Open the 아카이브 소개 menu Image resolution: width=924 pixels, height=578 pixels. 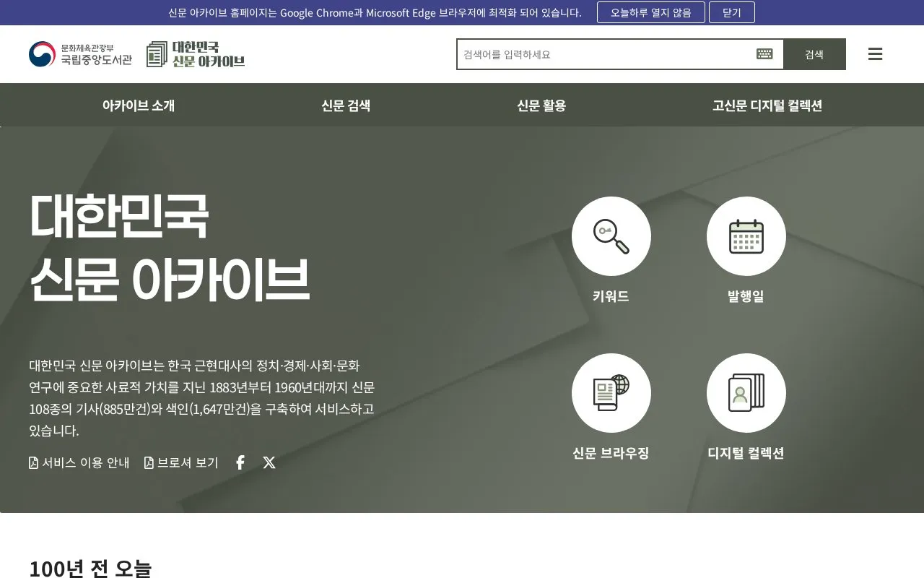[x=139, y=105]
